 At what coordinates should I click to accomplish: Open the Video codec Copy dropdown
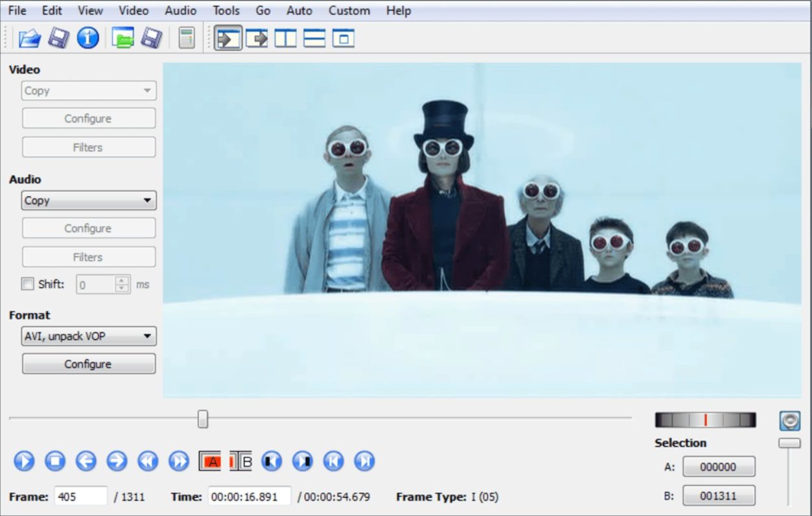coord(89,91)
